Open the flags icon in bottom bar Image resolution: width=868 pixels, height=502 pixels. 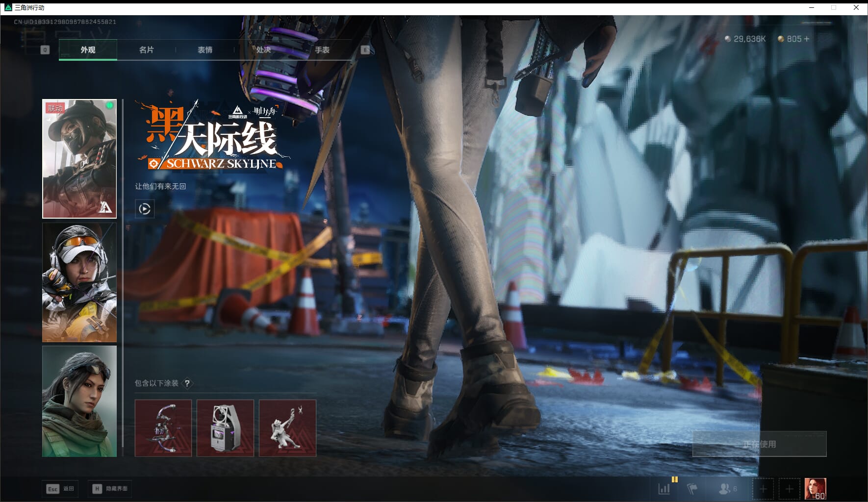click(x=692, y=489)
